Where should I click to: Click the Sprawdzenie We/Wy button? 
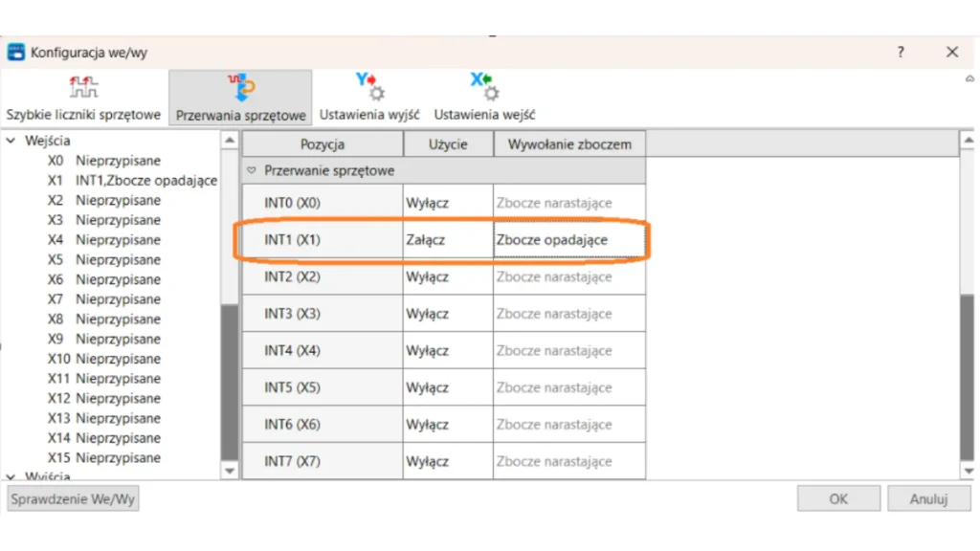click(73, 499)
